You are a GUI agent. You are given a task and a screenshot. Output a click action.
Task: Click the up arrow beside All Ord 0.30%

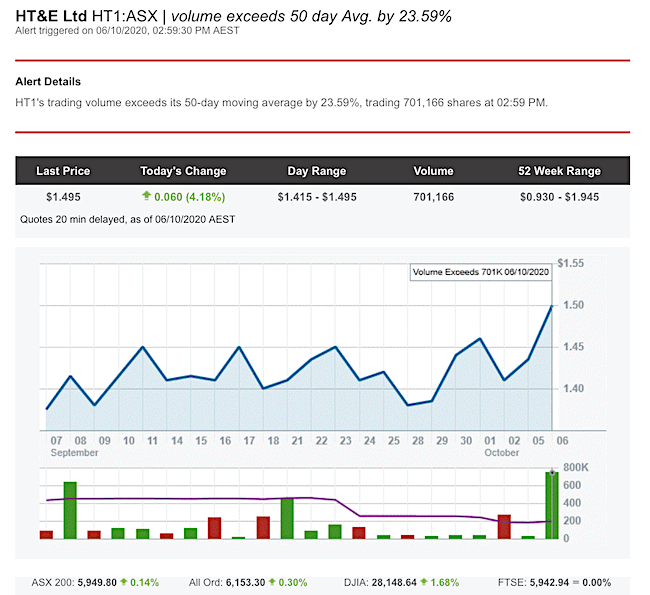click(272, 582)
